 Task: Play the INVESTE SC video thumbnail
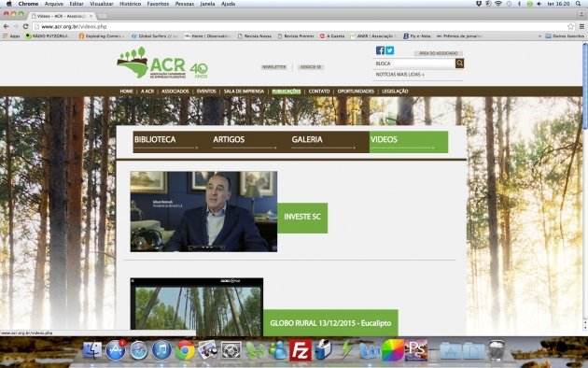click(x=203, y=212)
